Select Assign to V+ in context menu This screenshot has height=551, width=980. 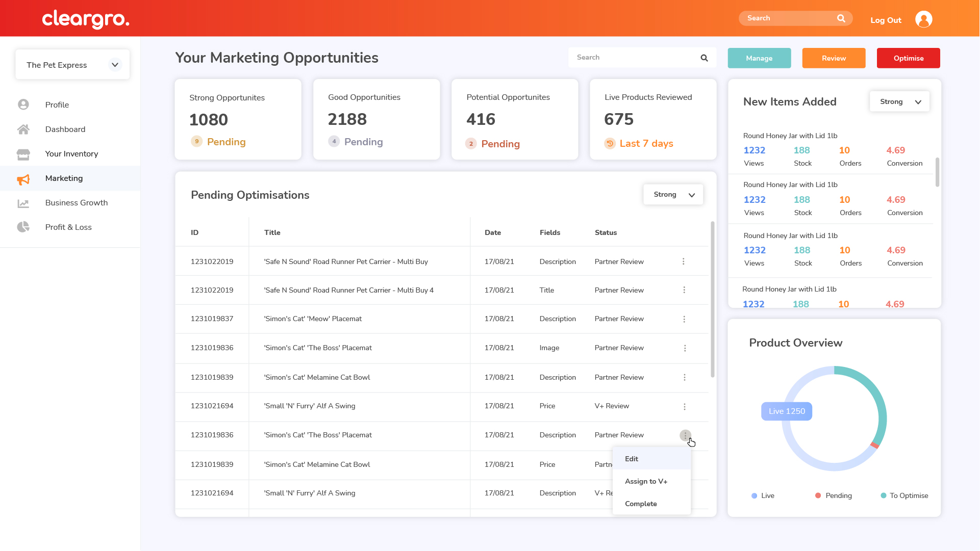pyautogui.click(x=646, y=481)
